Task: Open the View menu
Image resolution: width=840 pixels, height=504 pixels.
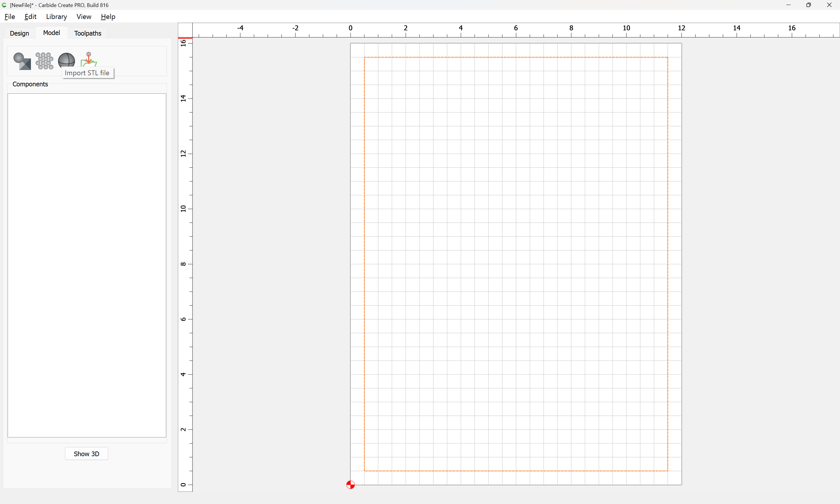Action: click(84, 17)
